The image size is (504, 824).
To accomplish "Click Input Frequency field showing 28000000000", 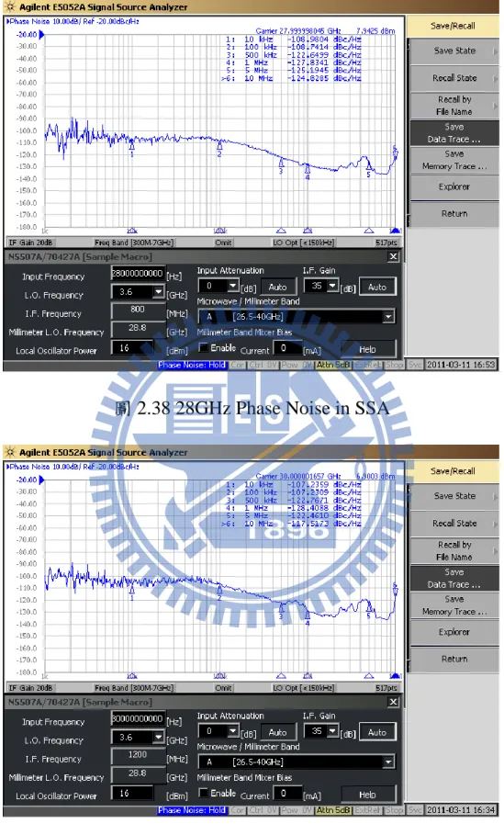I will coord(138,273).
